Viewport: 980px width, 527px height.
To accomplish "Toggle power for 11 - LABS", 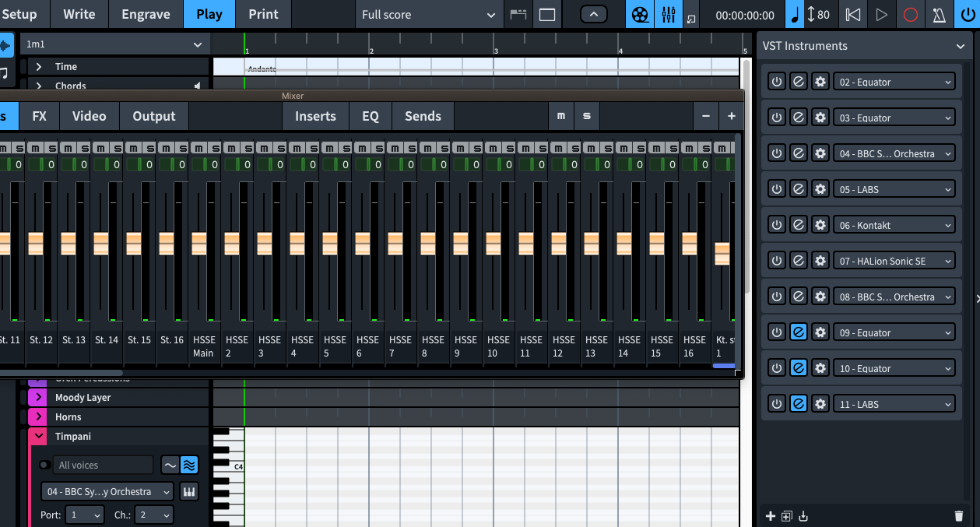I will coord(776,404).
